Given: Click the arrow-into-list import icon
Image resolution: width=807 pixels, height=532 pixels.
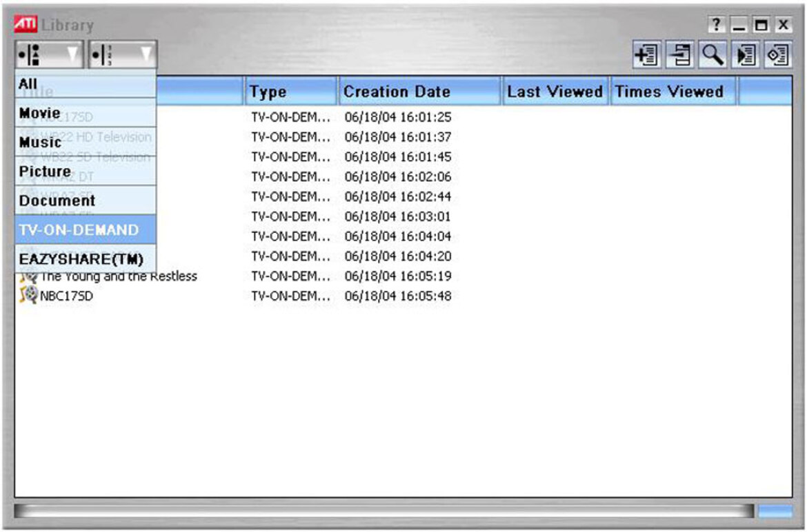Looking at the screenshot, I should 679,54.
